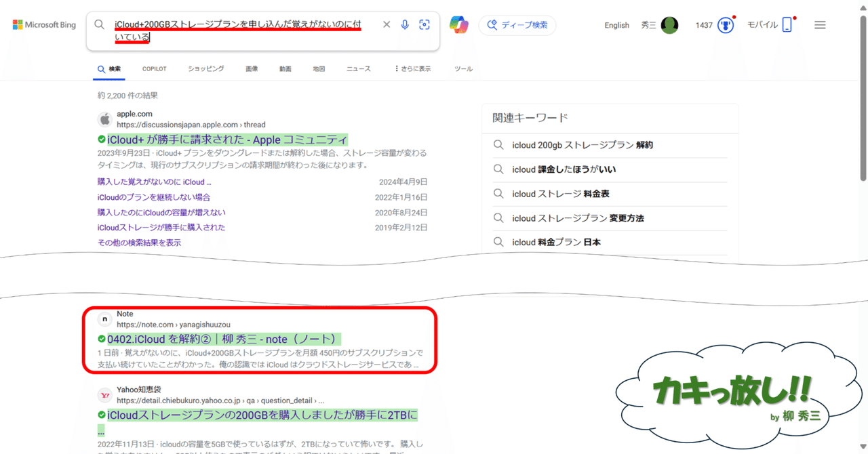The image size is (868, 454).
Task: Start voice search with the microphone icon
Action: (405, 24)
